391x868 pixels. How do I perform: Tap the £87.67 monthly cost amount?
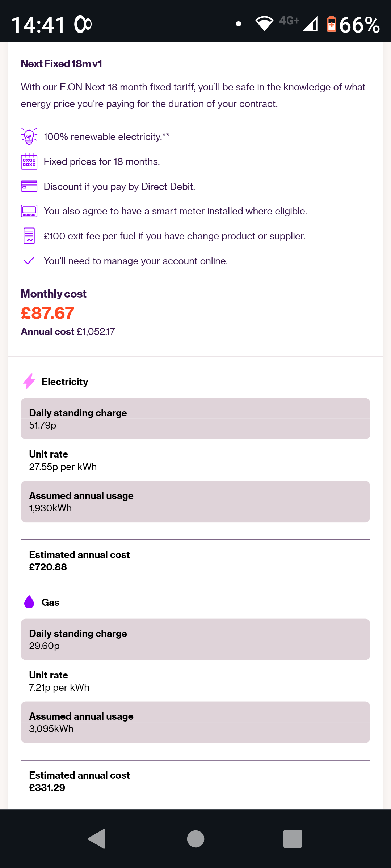[47, 313]
